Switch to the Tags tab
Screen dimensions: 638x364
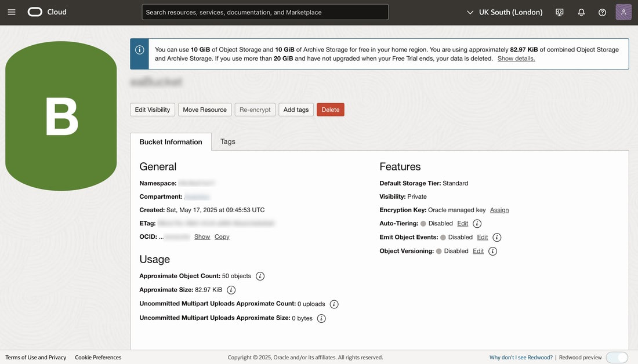(228, 141)
